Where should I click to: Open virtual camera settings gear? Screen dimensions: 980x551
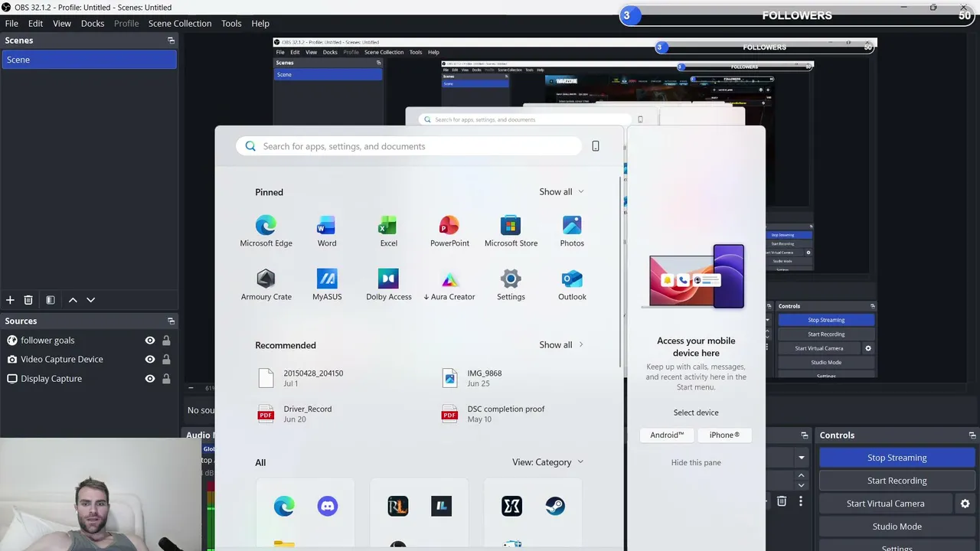965,504
